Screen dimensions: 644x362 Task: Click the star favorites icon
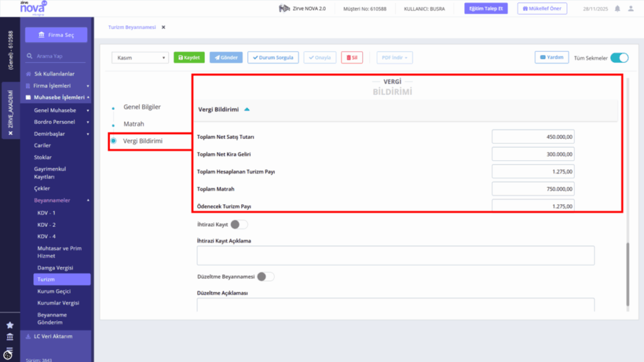[10, 325]
